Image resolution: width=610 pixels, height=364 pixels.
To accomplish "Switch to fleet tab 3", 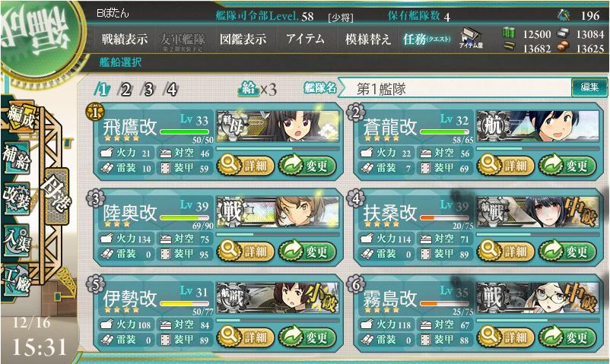I will point(148,90).
